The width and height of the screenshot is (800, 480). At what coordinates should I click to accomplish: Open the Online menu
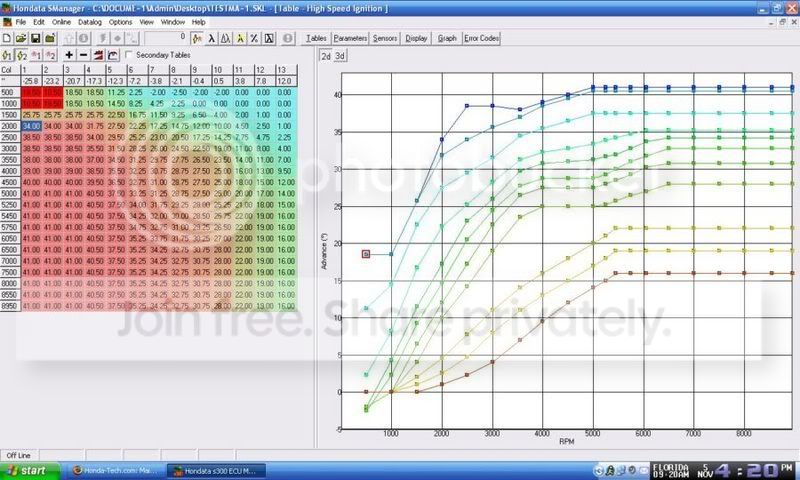(x=61, y=21)
